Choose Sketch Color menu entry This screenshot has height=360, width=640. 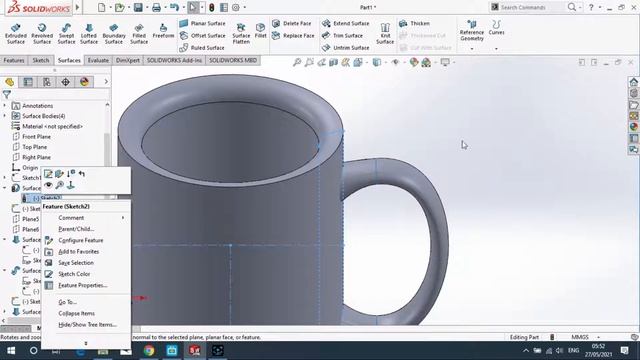click(86, 274)
